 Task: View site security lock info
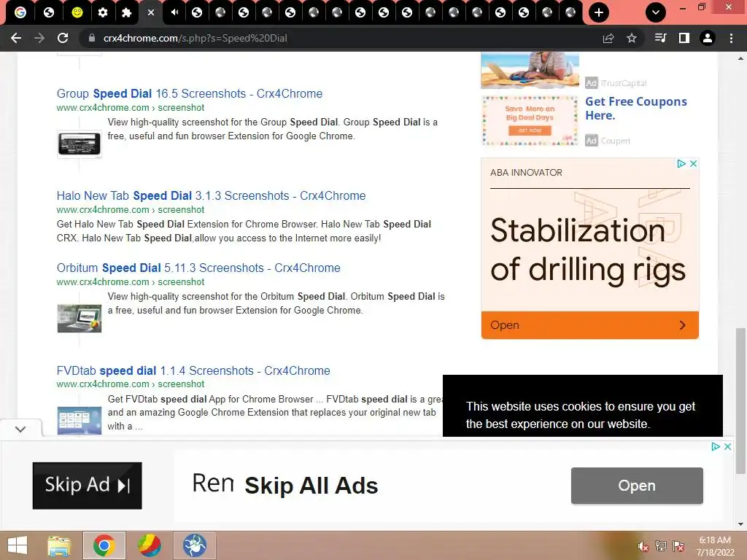(92, 38)
